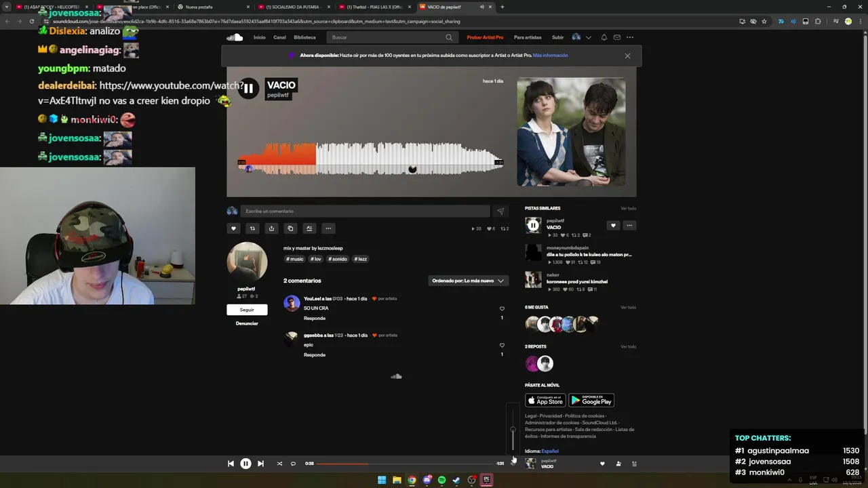Open more options for VACIO in similar tracks
Image resolution: width=868 pixels, height=488 pixels.
tap(629, 225)
